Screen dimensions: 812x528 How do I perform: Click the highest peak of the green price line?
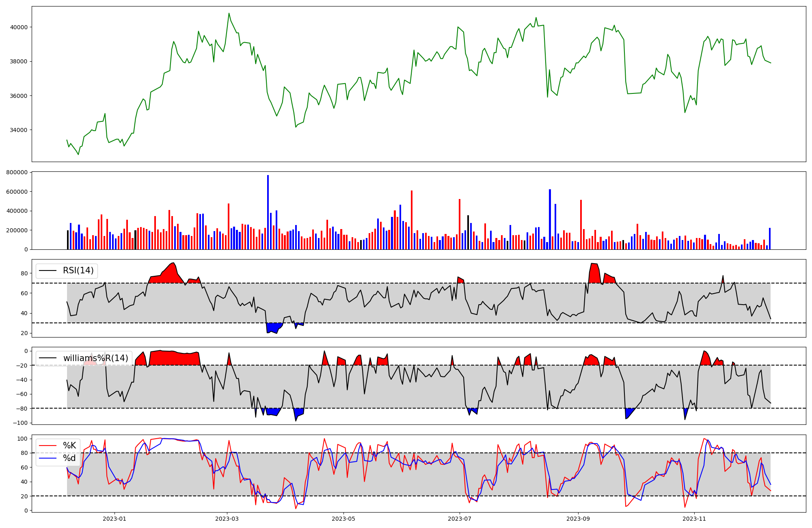click(x=229, y=13)
